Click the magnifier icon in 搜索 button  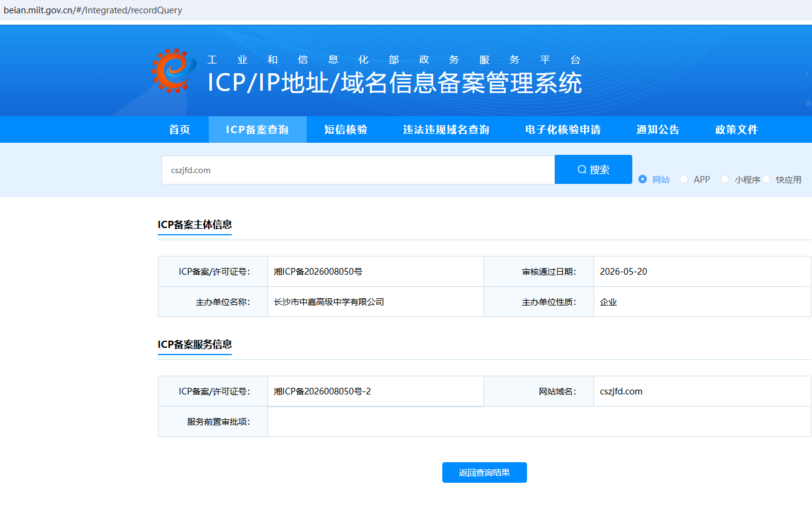tap(582, 170)
